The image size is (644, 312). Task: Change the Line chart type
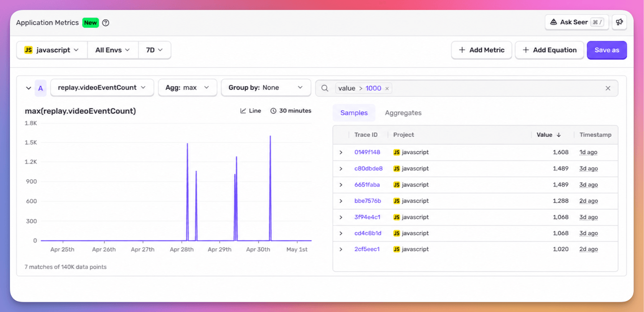(251, 111)
